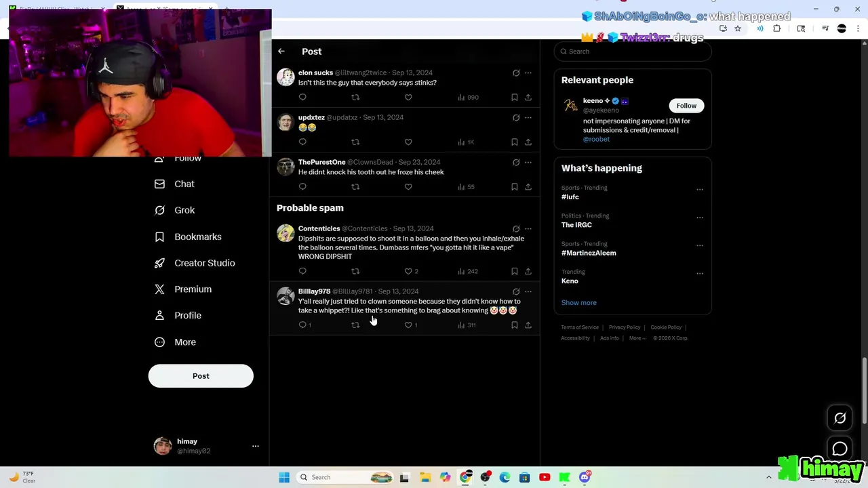Viewport: 868px width, 488px height.
Task: Click Show more trends
Action: [579, 303]
